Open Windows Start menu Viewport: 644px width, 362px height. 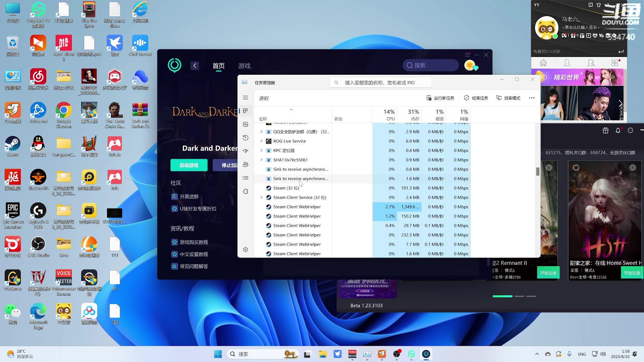(218, 354)
